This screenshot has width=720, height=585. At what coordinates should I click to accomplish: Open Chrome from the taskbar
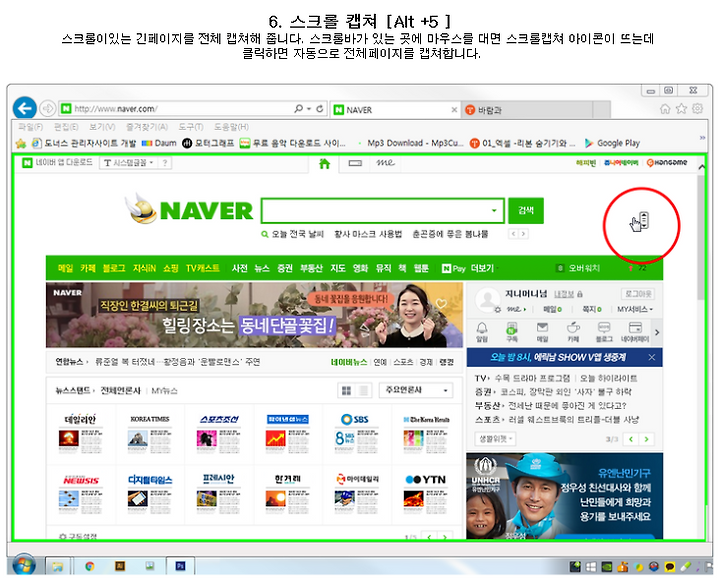[x=90, y=566]
